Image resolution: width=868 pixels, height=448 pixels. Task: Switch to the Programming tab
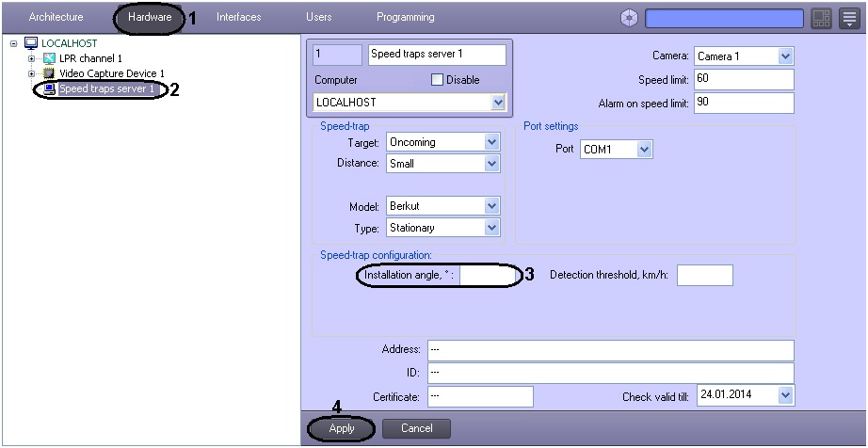[405, 18]
